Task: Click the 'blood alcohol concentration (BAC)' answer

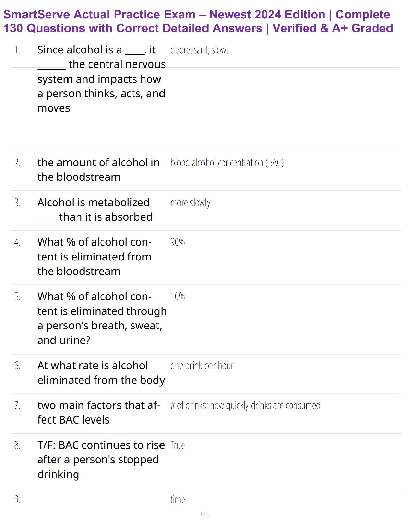Action: tap(227, 163)
